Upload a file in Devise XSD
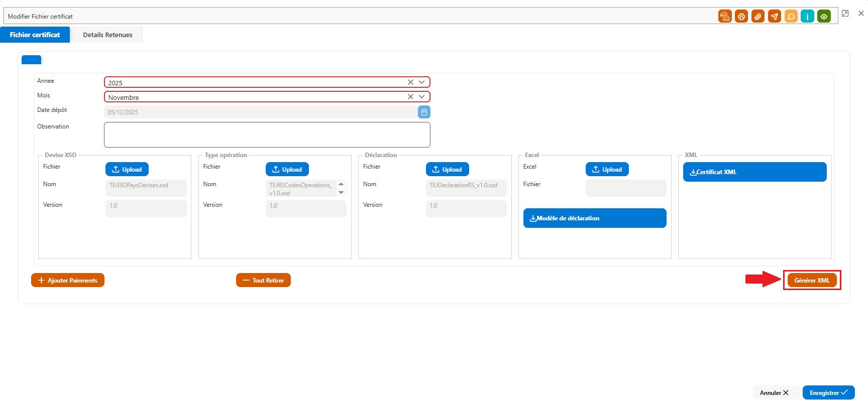This screenshot has height=400, width=868. (x=127, y=169)
